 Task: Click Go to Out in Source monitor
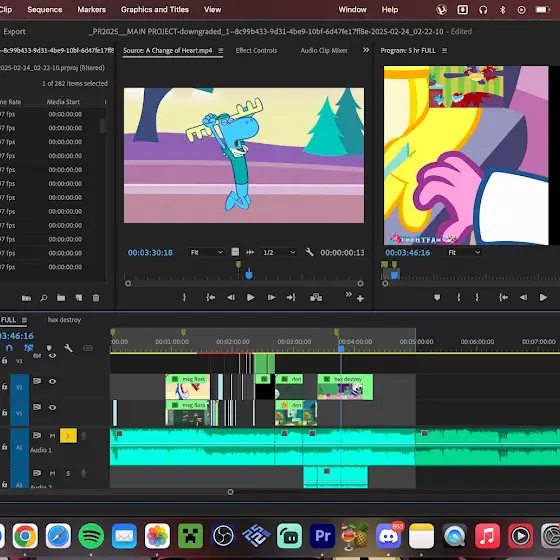[x=291, y=298]
